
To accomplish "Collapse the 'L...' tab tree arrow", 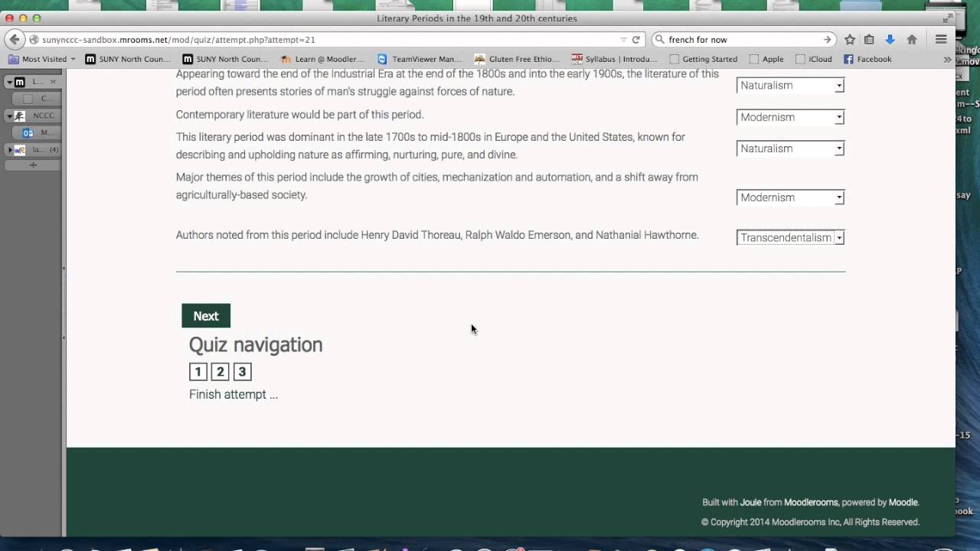I will [x=10, y=82].
